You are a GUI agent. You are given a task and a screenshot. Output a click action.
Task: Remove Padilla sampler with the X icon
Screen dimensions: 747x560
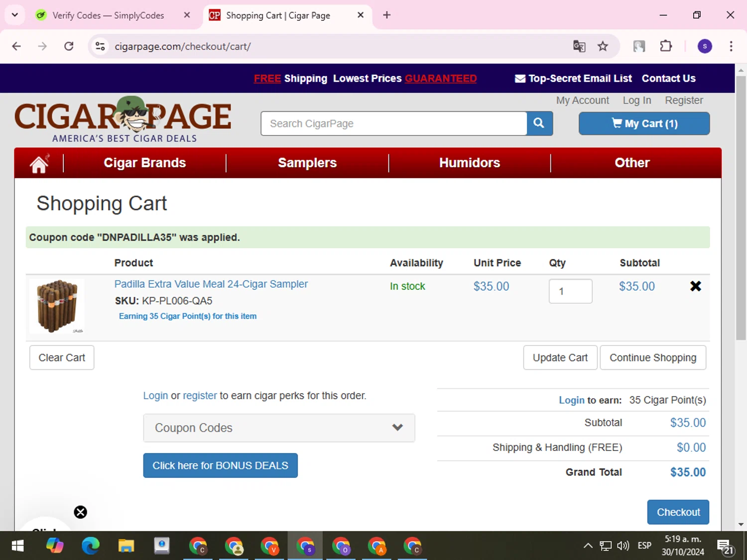click(x=695, y=286)
